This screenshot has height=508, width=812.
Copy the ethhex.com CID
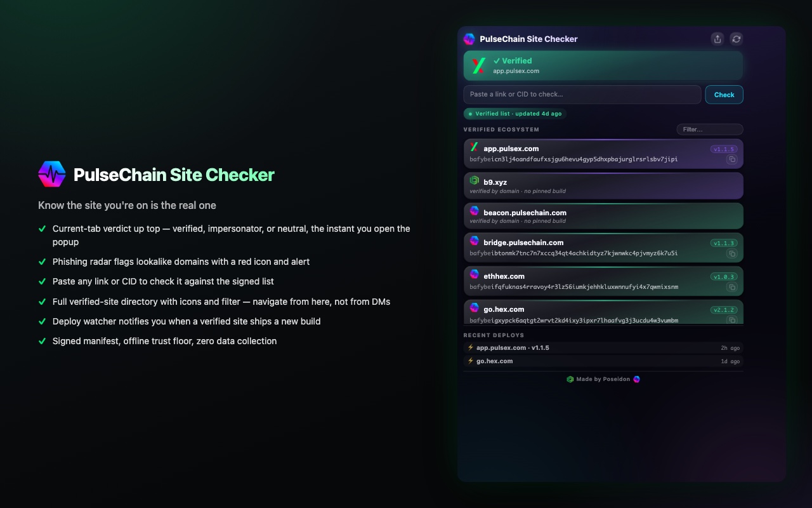point(731,287)
